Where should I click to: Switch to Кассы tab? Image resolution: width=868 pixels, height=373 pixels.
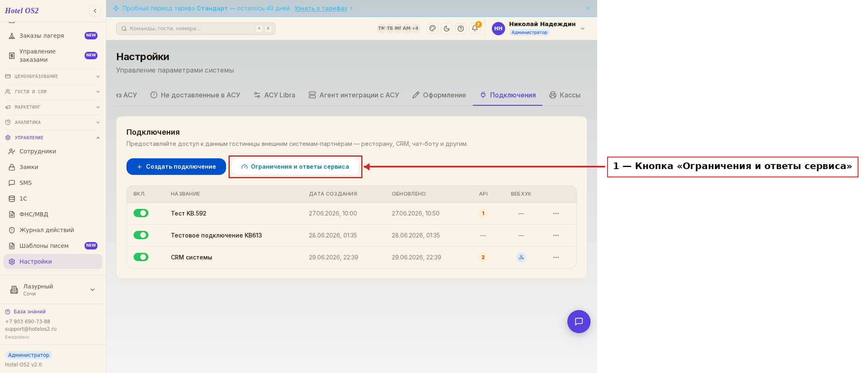pos(565,95)
